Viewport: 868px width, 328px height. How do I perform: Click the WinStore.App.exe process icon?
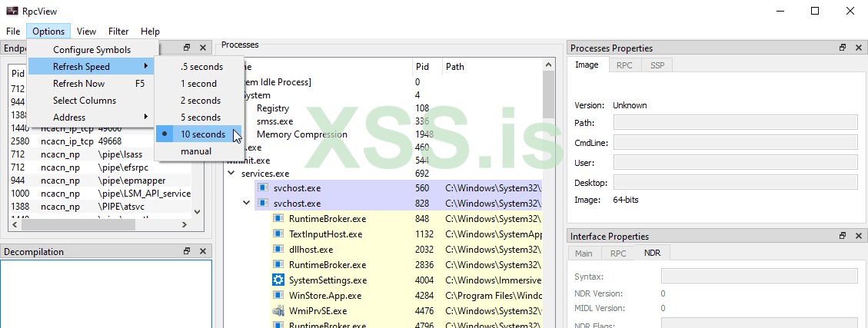[x=278, y=296]
